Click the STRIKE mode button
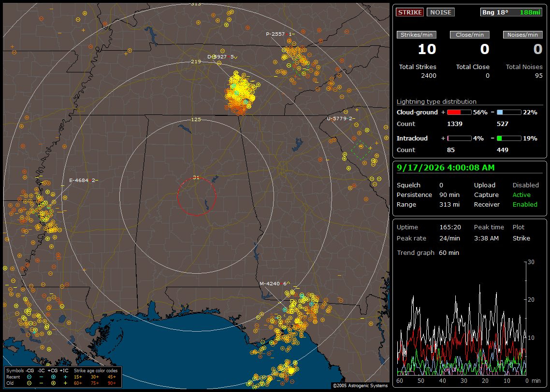 (x=410, y=12)
